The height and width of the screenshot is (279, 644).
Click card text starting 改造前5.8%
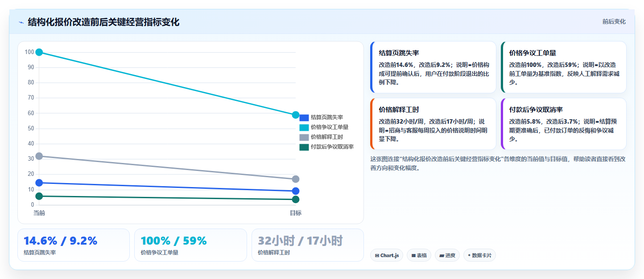pyautogui.click(x=564, y=130)
